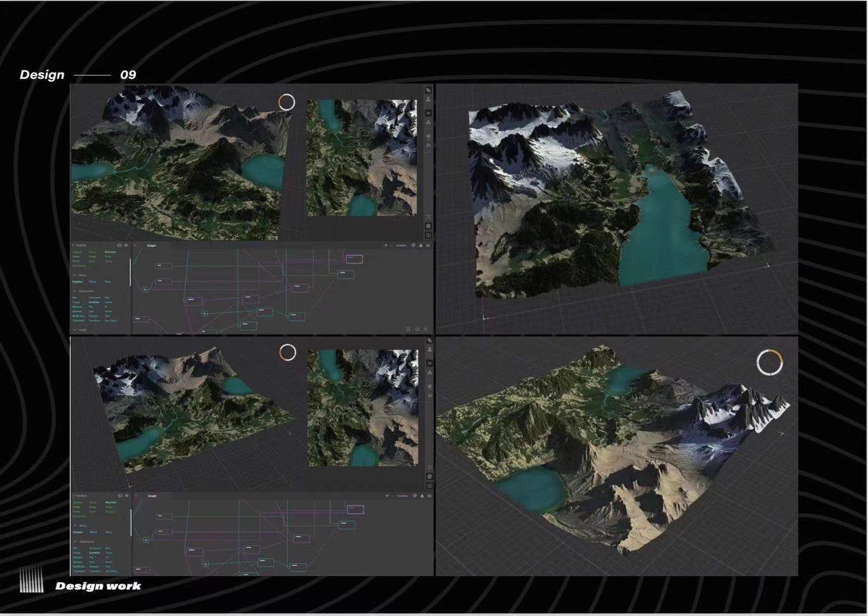
Task: Click the plus icon in upper Graph header
Action: pos(386,245)
